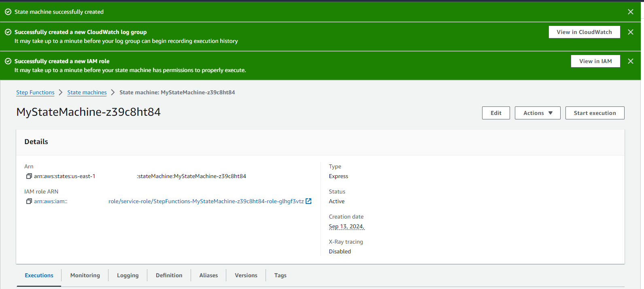The height and width of the screenshot is (289, 644).
Task: Switch to the Monitoring tab
Action: 85,275
